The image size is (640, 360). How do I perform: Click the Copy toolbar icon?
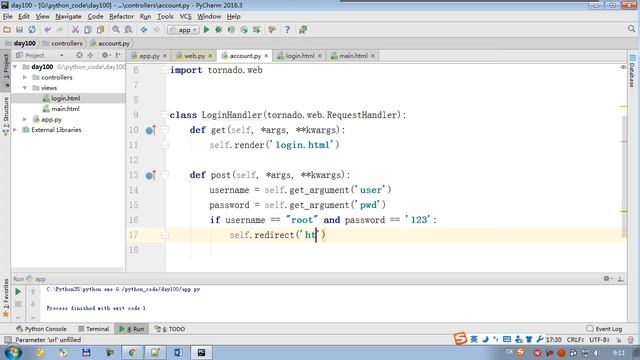[x=88, y=30]
